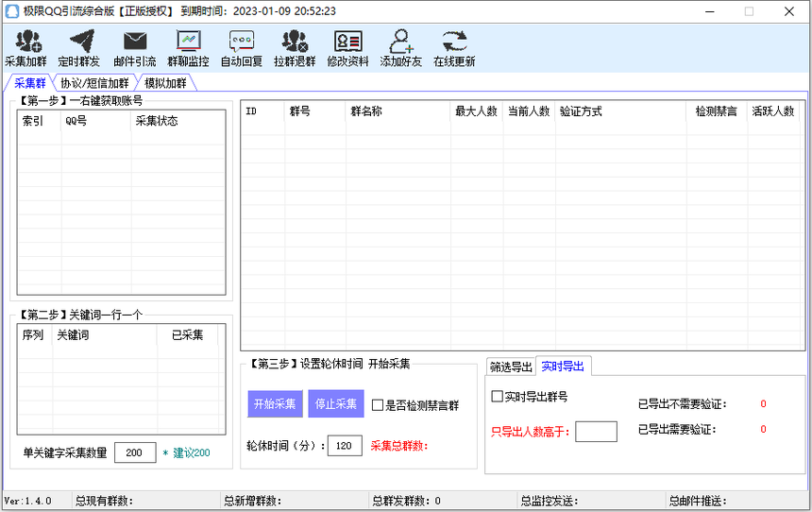Image resolution: width=812 pixels, height=512 pixels.
Task: Click the 已采集 column header
Action: 188,335
